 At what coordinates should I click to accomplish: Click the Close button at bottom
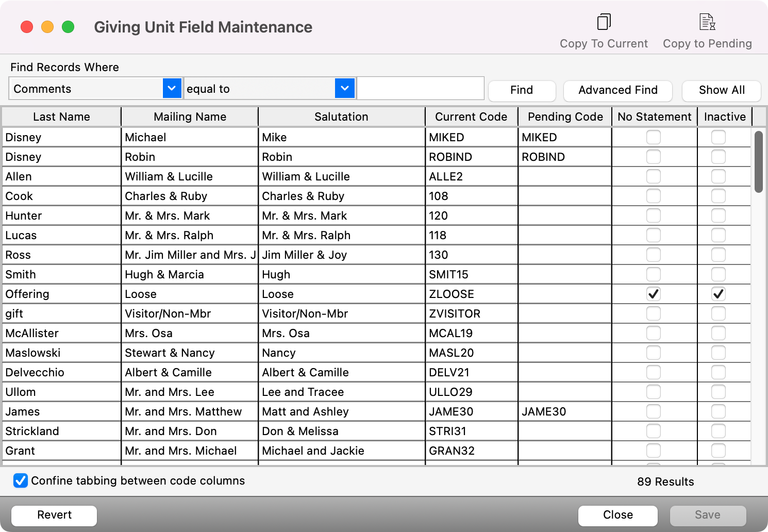coord(617,515)
